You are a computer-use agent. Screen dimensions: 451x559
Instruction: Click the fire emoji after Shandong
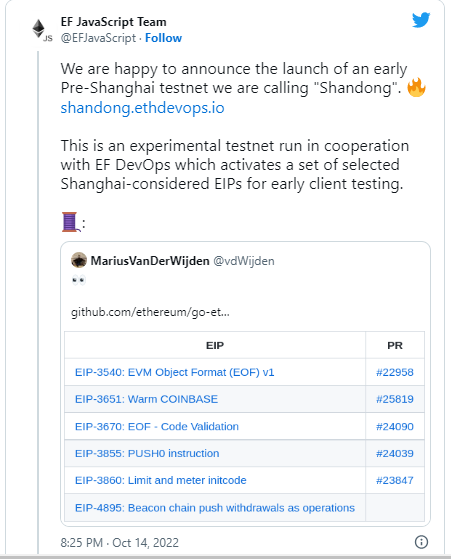(416, 88)
